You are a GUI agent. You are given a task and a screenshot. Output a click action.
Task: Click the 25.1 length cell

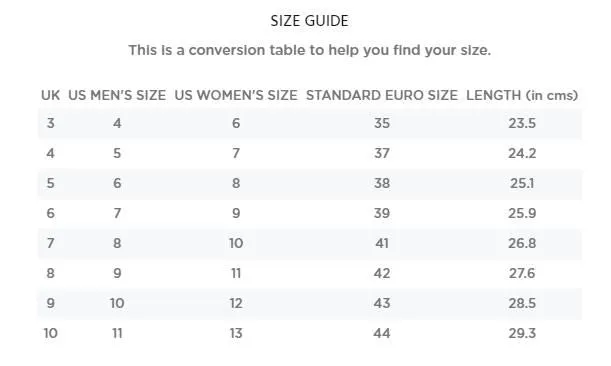522,184
